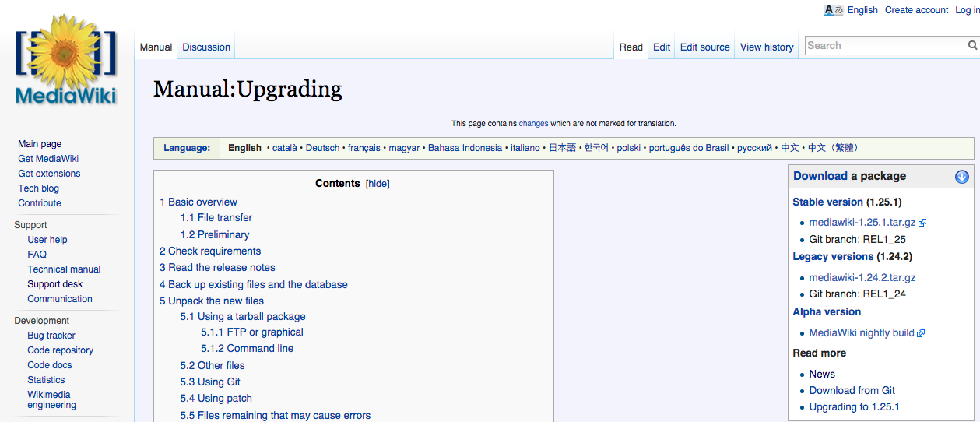The height and width of the screenshot is (422, 980).
Task: Jump to '1.1 File transfer' section
Action: click(216, 218)
